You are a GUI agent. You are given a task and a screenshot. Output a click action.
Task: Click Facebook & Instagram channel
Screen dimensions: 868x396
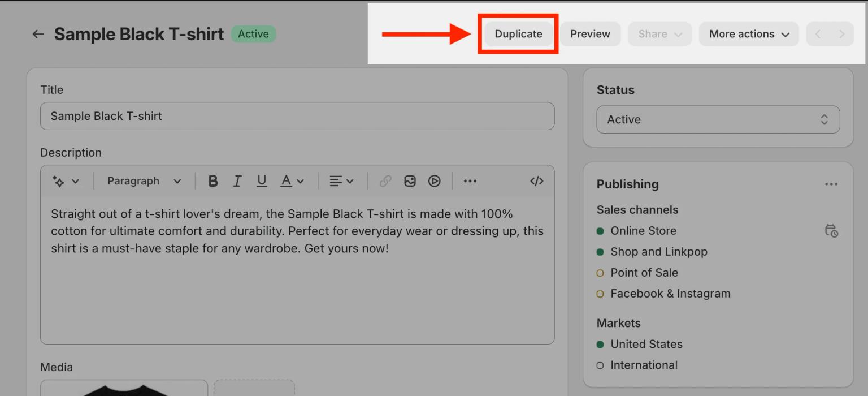point(670,294)
